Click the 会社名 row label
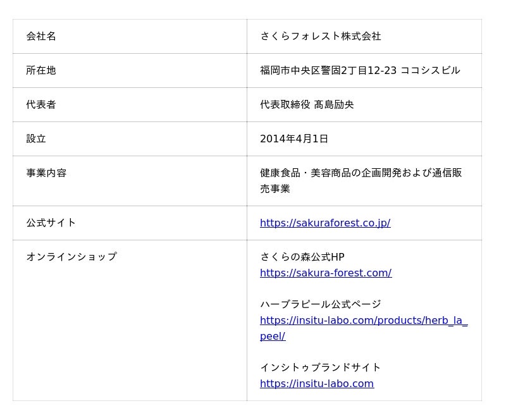This screenshot has height=420, width=506. coord(41,36)
